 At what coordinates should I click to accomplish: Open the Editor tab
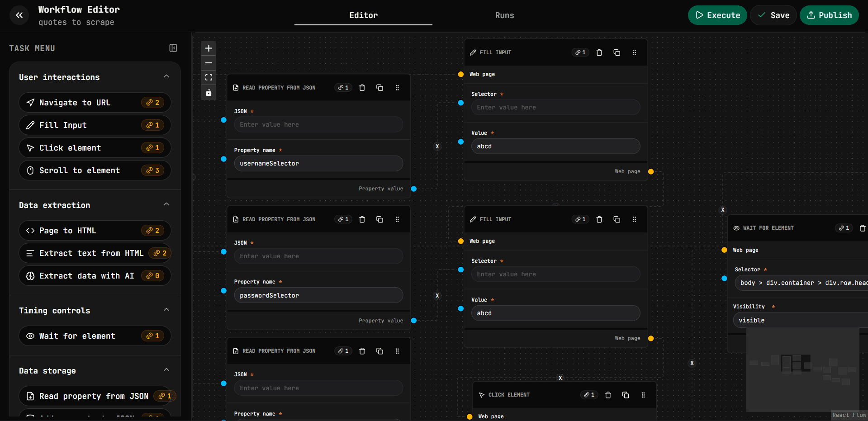[363, 15]
